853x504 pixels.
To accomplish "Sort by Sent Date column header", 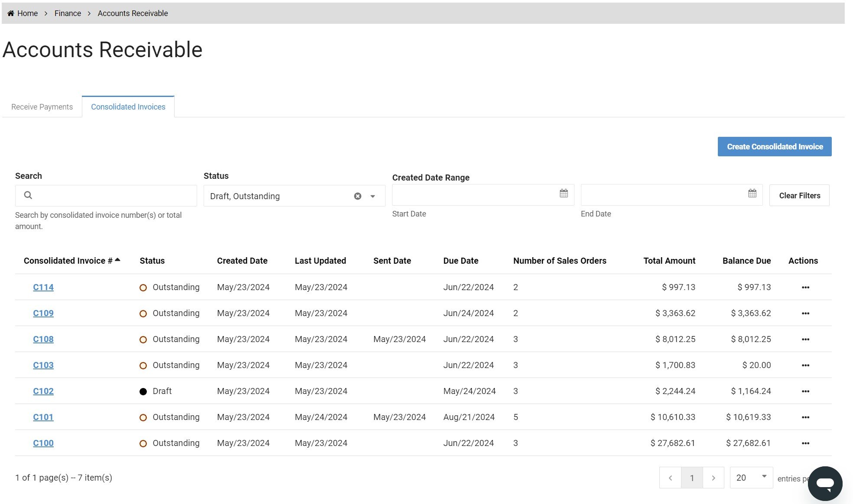I will [392, 261].
